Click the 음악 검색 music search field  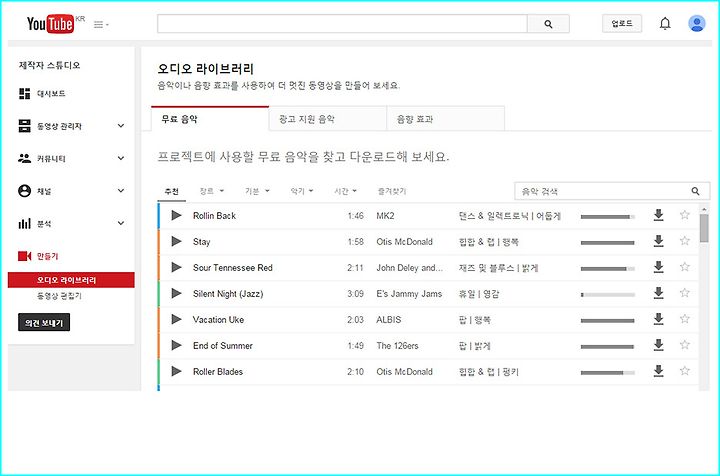coord(602,191)
